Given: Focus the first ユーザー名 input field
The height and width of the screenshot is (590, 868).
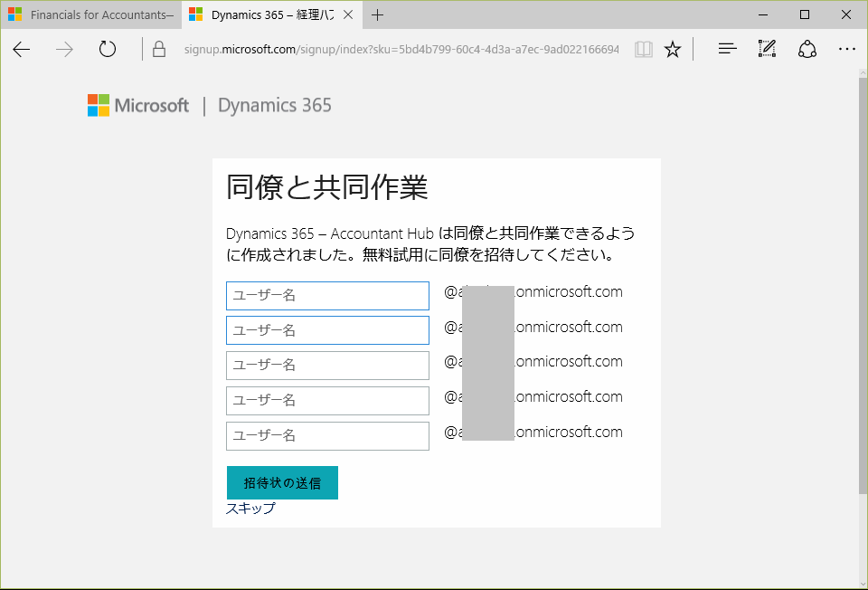Looking at the screenshot, I should click(x=327, y=296).
